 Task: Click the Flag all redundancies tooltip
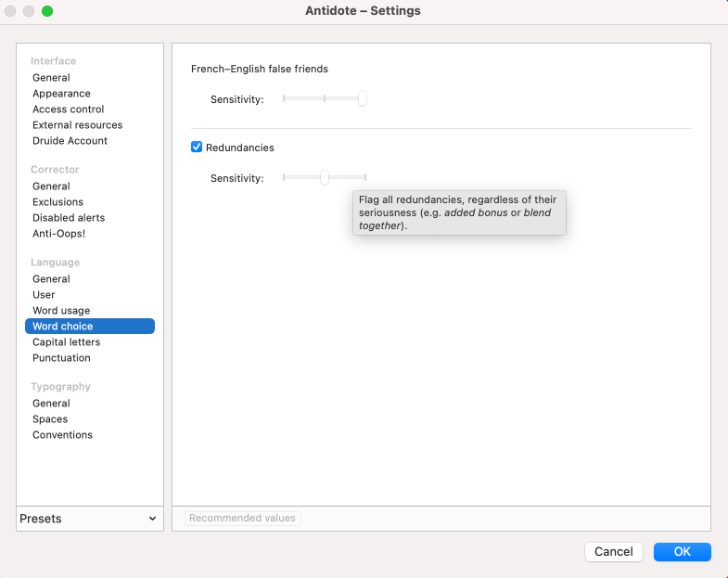(459, 212)
